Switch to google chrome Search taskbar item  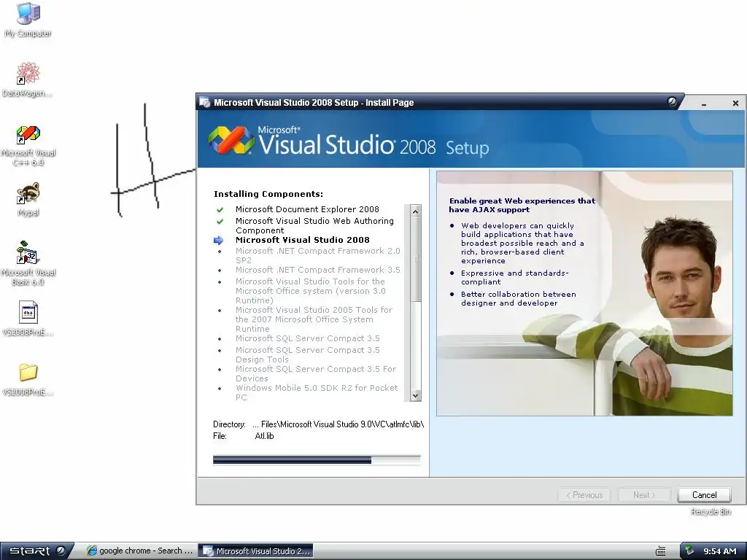[x=139, y=551]
